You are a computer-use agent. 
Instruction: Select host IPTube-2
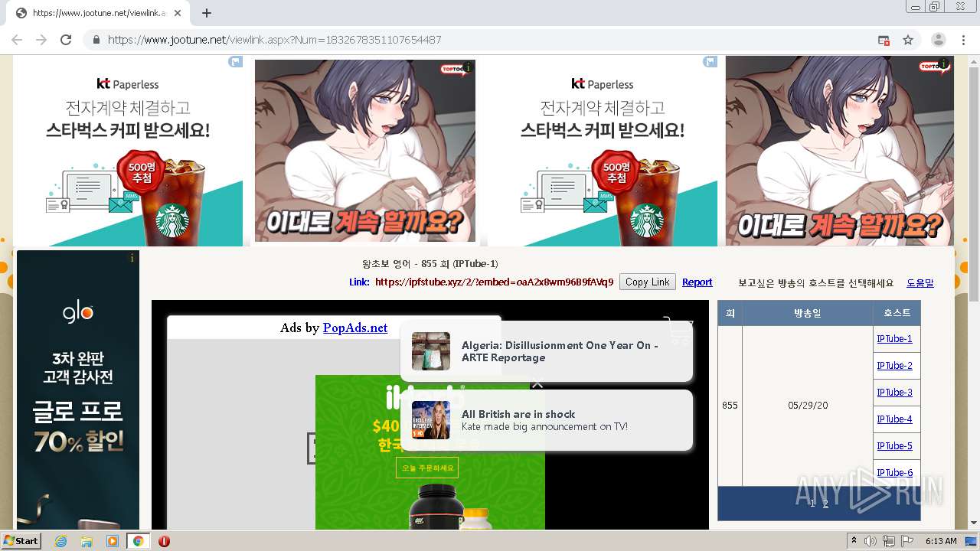[x=894, y=366]
